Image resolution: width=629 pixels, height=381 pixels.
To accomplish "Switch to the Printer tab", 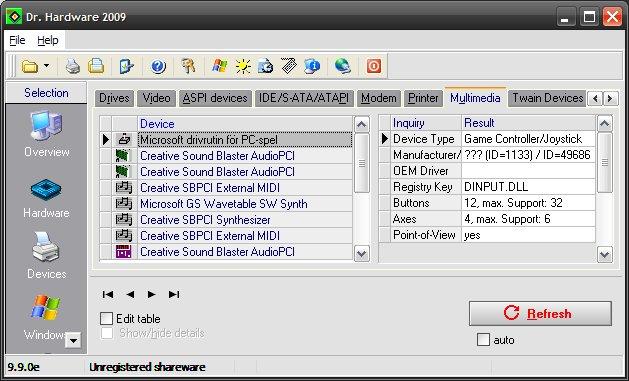I will [x=423, y=98].
